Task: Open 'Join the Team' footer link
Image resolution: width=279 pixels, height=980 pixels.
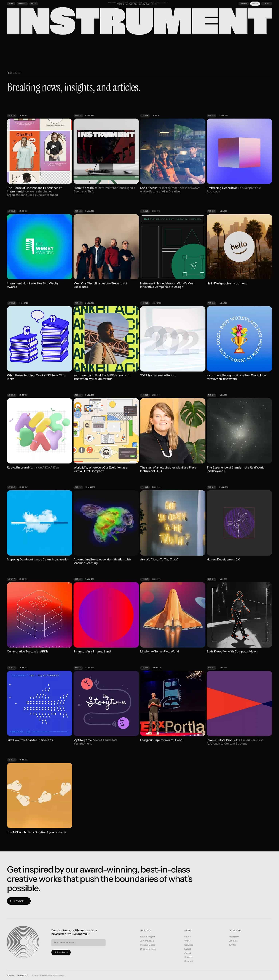Action: [147, 941]
